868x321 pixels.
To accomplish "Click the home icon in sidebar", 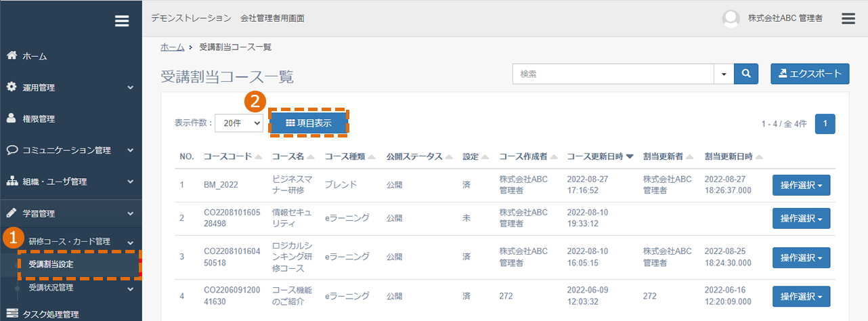I will point(11,56).
